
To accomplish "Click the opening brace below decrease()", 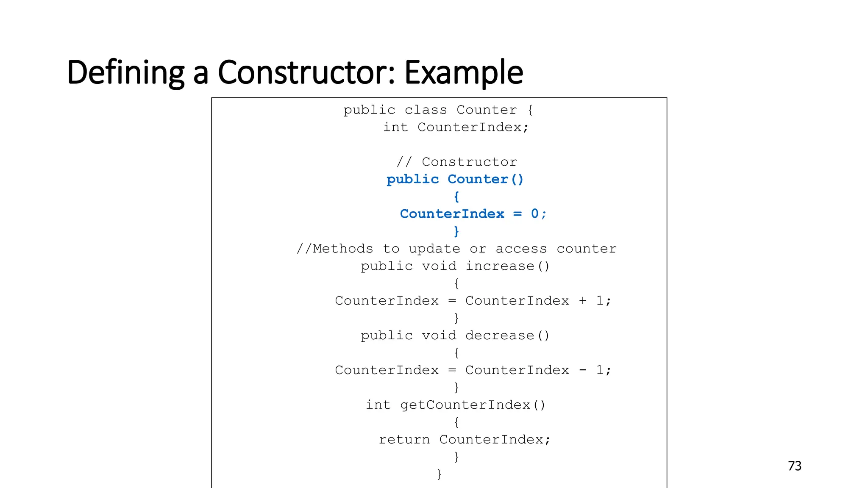I will [x=456, y=353].
